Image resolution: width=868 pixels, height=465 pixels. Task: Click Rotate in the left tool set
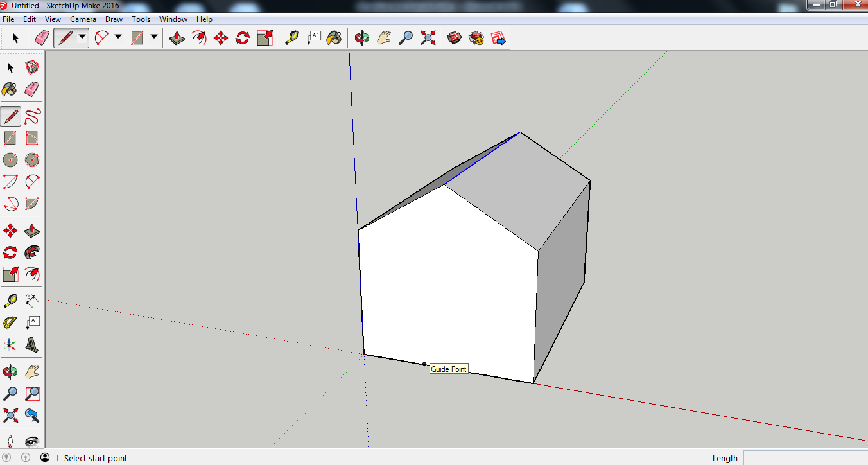tap(10, 252)
